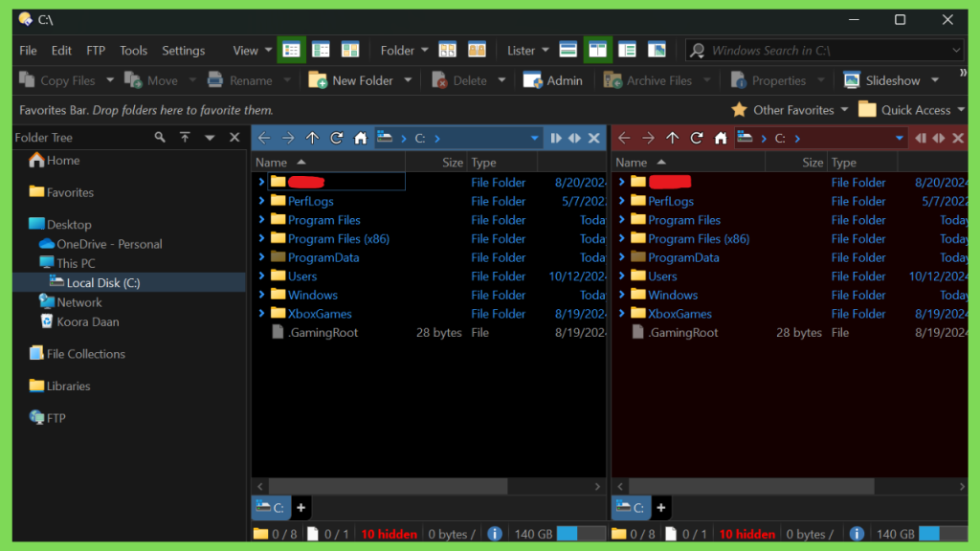980x551 pixels.
Task: Go back in left file pane
Action: [x=264, y=138]
